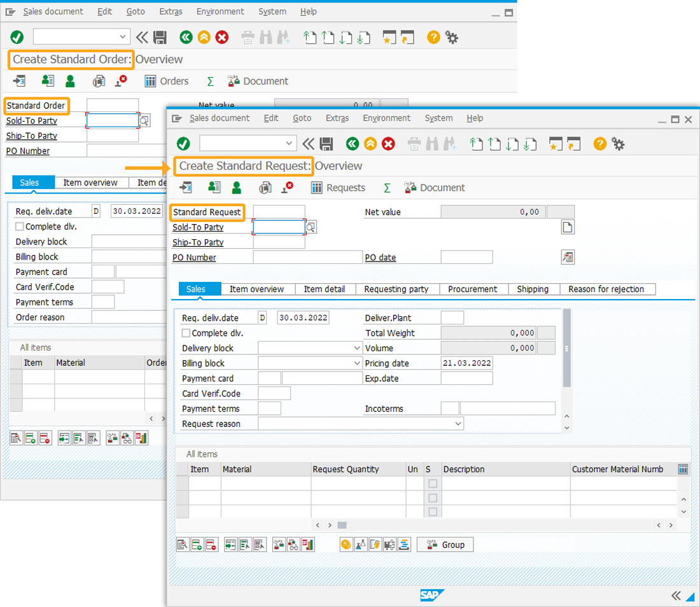
Task: Switch to Requesting party tab
Action: pyautogui.click(x=396, y=290)
